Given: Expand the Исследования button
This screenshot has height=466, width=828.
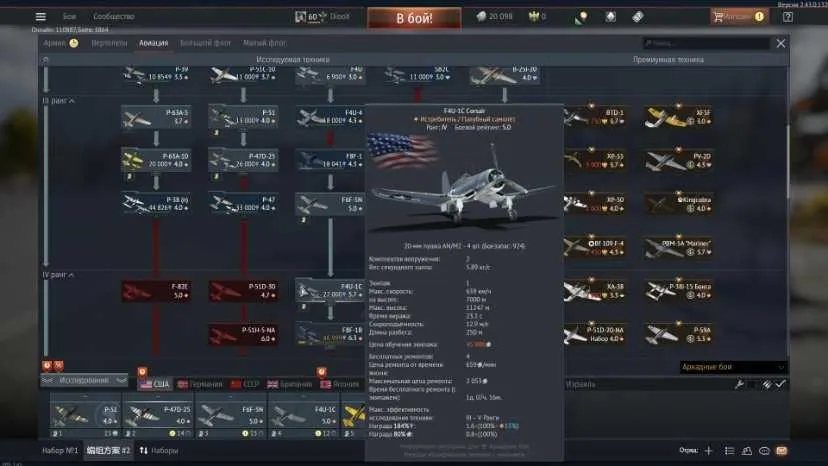Looking at the screenshot, I should pyautogui.click(x=84, y=380).
